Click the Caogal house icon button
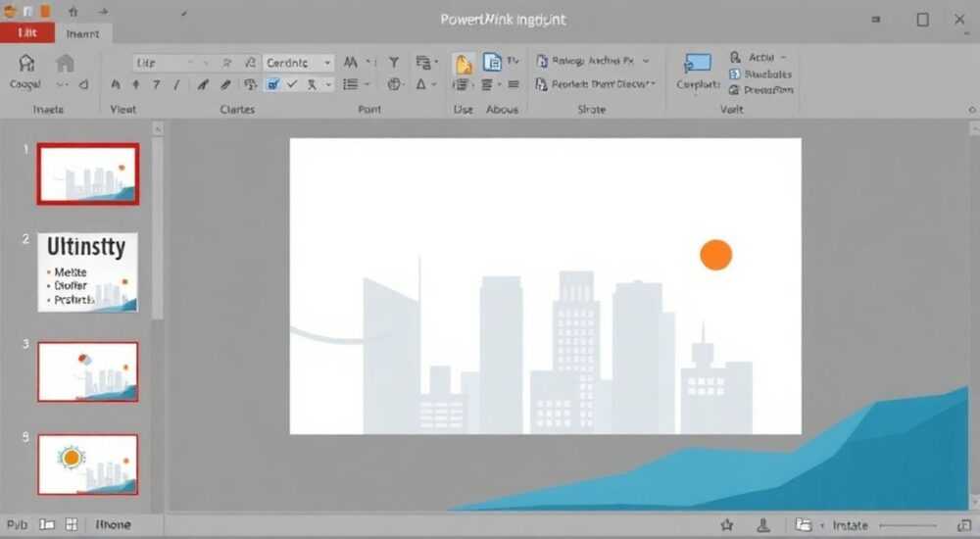 (26, 63)
